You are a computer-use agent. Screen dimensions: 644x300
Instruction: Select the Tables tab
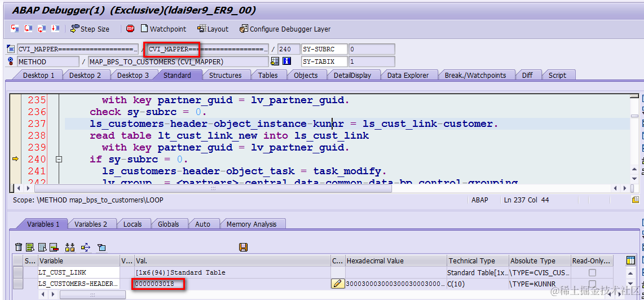point(268,75)
